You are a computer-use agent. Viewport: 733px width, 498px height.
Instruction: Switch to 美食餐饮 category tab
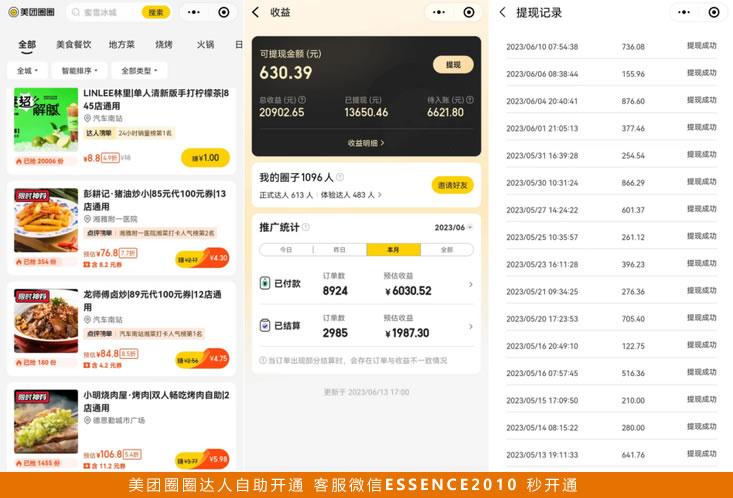73,44
